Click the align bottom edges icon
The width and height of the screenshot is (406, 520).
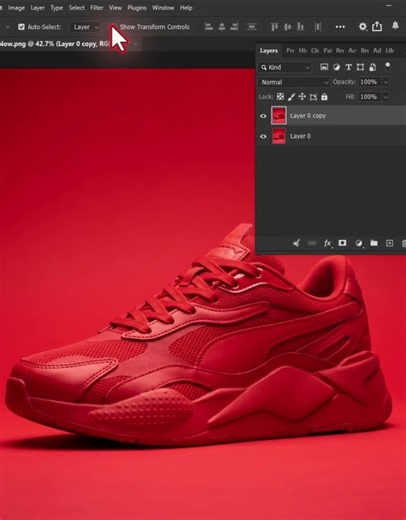300,27
